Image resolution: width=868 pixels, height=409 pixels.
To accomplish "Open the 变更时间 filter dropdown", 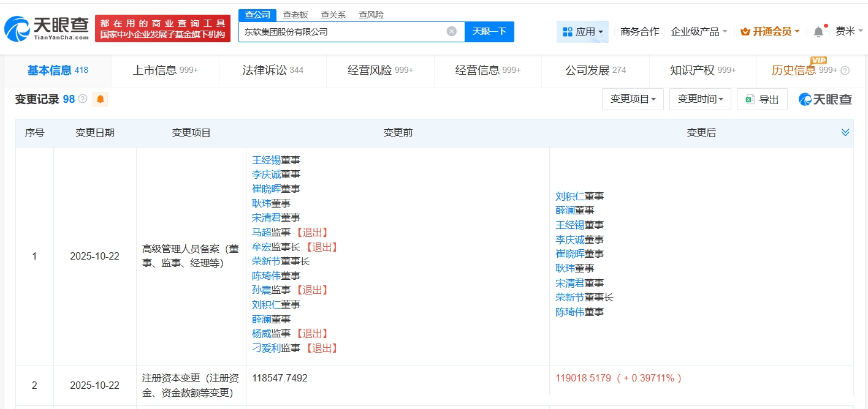I will [x=700, y=99].
